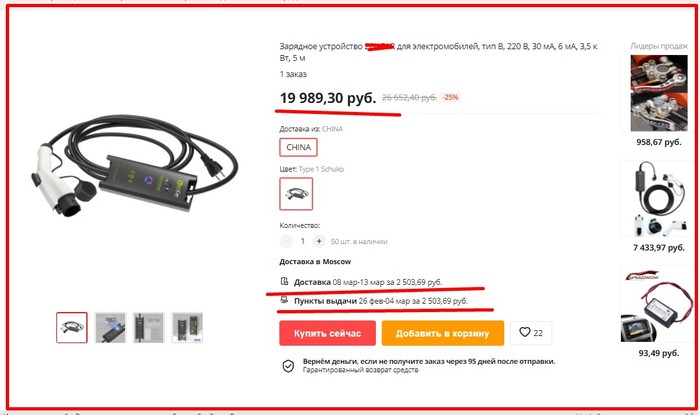Click the delivery document icon
The image size is (700, 415).
[284, 281]
